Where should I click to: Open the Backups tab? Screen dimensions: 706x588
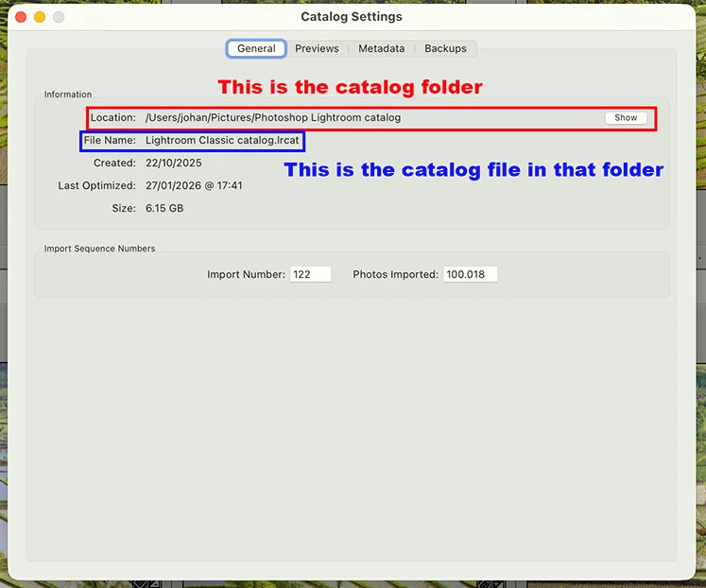click(x=445, y=48)
